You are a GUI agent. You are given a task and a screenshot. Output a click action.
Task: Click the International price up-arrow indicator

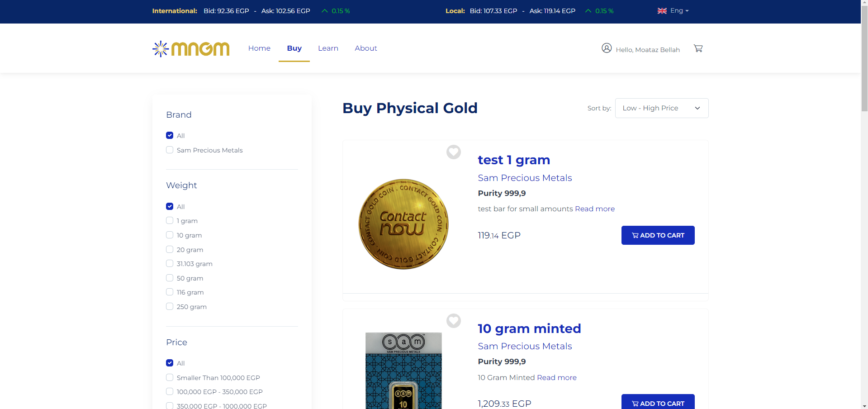click(x=324, y=11)
